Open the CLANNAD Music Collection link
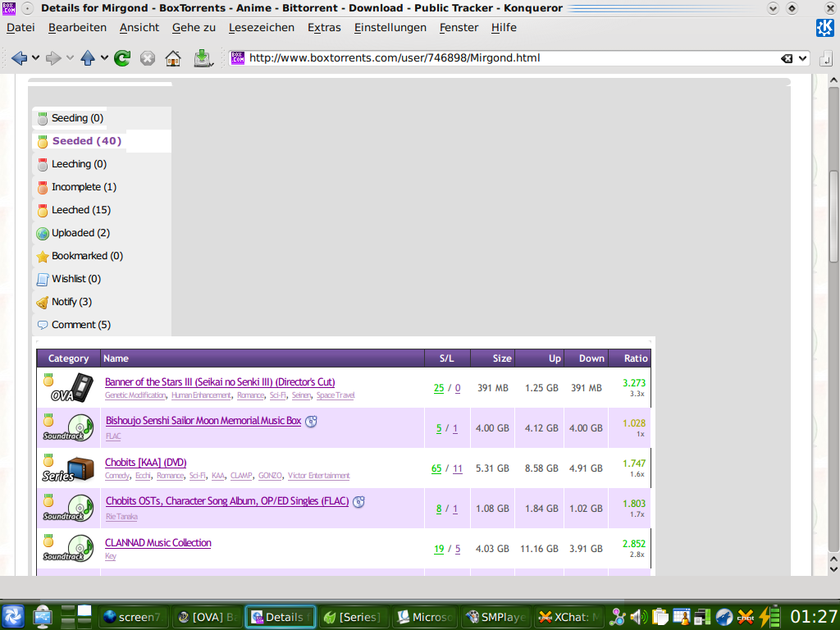 click(x=157, y=543)
